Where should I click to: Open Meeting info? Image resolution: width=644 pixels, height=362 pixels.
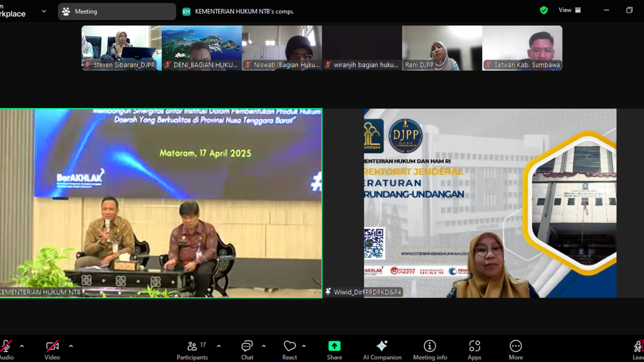point(430,351)
